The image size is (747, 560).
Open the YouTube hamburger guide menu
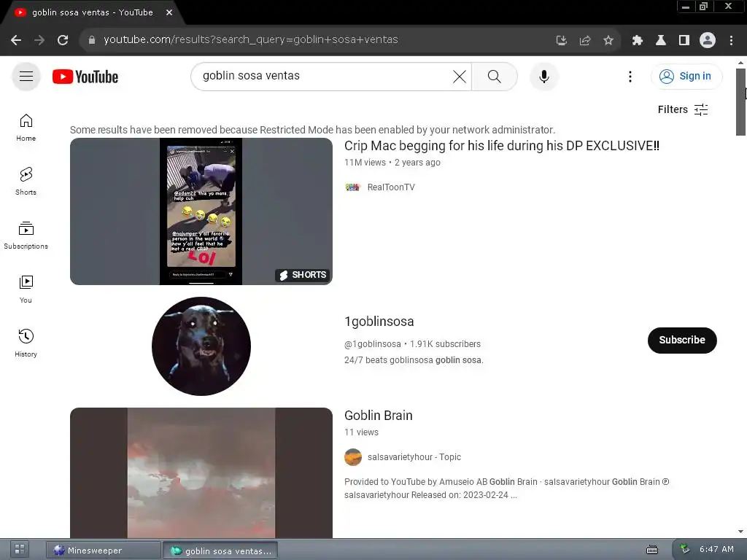pos(26,76)
